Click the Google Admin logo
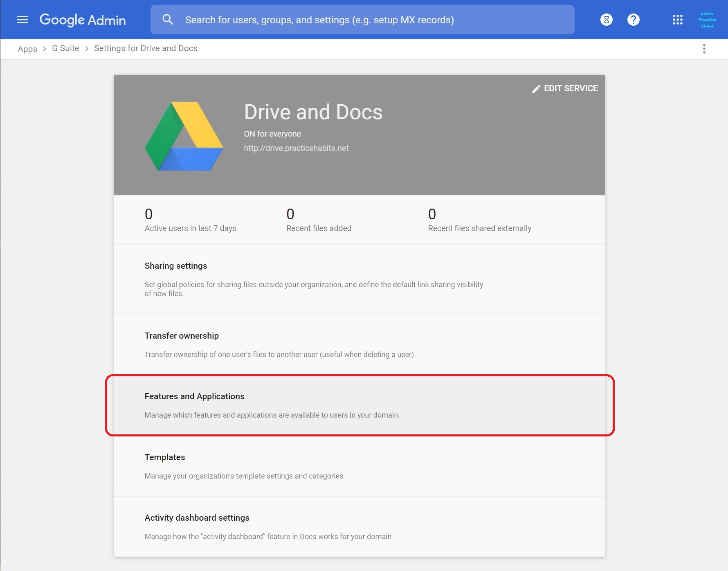The height and width of the screenshot is (571, 728). click(x=83, y=20)
